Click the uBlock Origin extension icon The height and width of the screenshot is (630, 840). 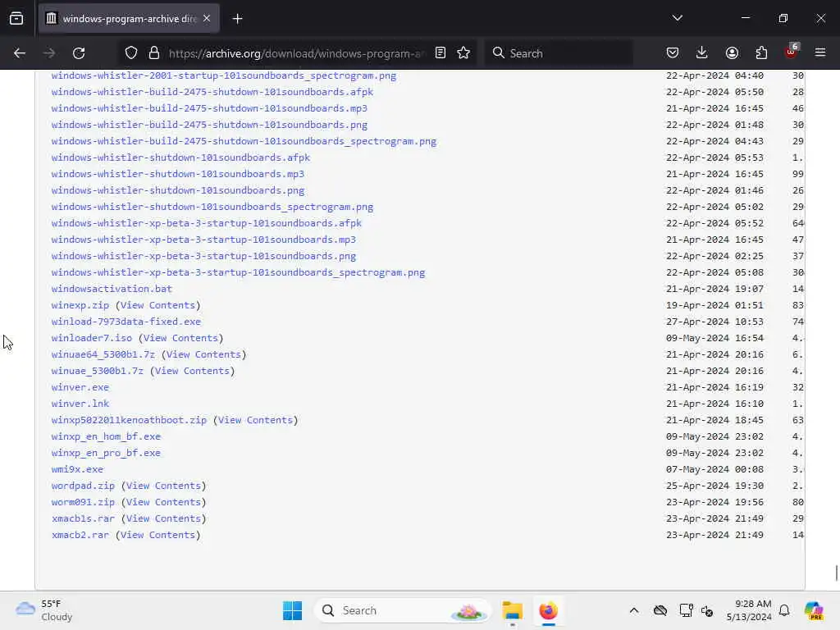point(792,52)
